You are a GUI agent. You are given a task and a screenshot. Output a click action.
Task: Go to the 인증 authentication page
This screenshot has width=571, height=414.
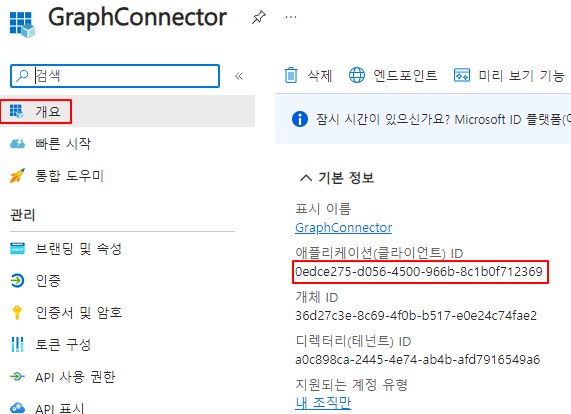click(x=48, y=281)
